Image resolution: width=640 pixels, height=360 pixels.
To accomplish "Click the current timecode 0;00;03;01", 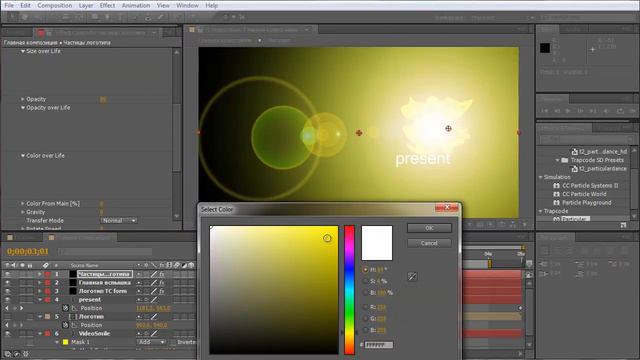I will tap(28, 251).
